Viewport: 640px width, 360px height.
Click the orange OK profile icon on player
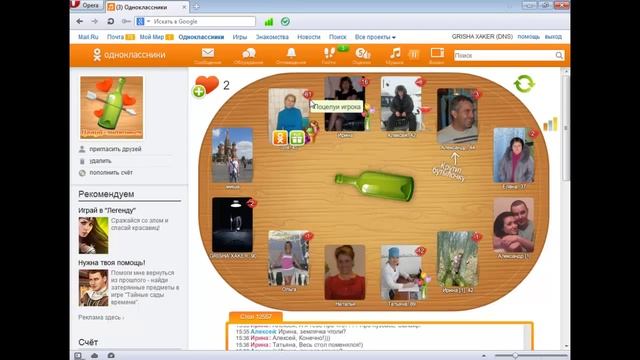tap(280, 138)
